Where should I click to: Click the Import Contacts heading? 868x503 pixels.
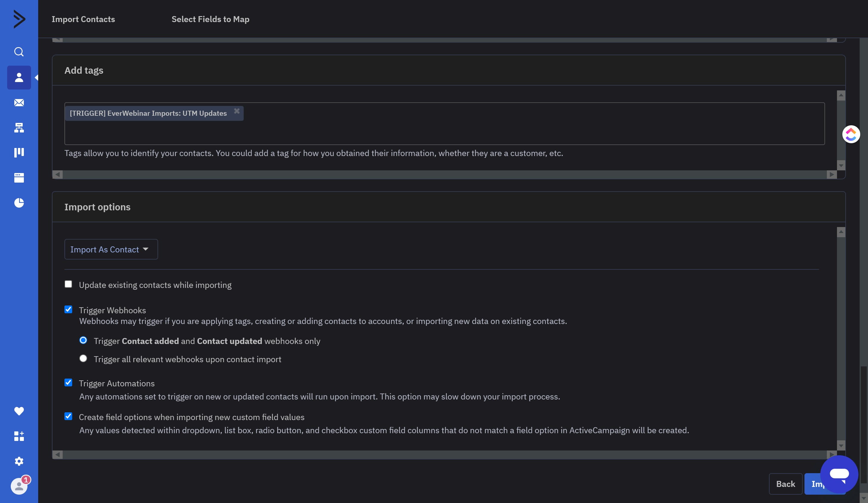[83, 19]
